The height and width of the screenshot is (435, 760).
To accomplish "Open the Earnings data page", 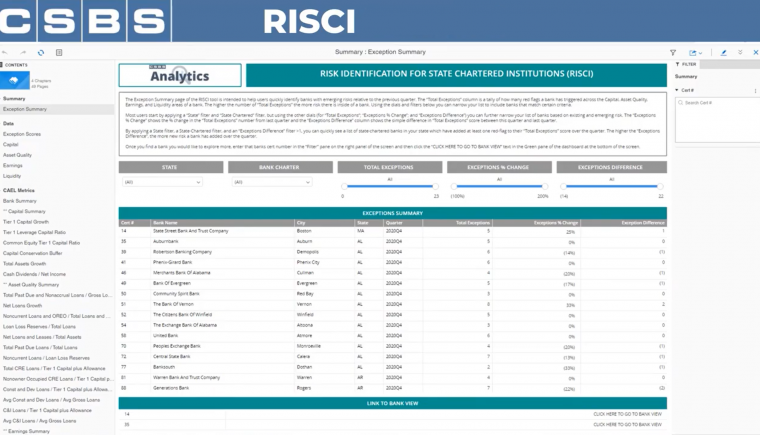I will [13, 166].
